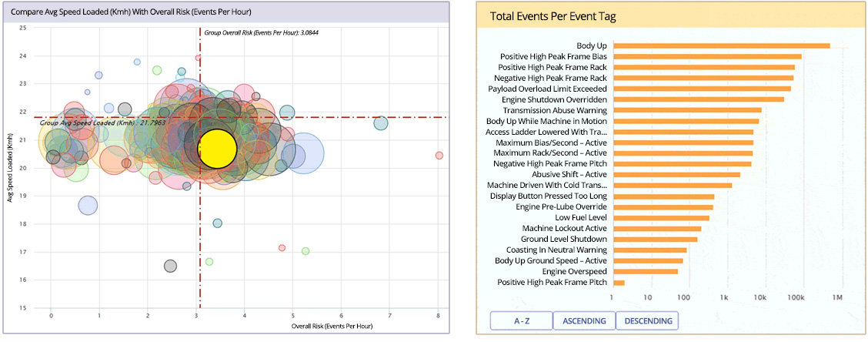The width and height of the screenshot is (868, 342).
Task: Click the Engine Shutdown Overridden label
Action: pyautogui.click(x=553, y=99)
